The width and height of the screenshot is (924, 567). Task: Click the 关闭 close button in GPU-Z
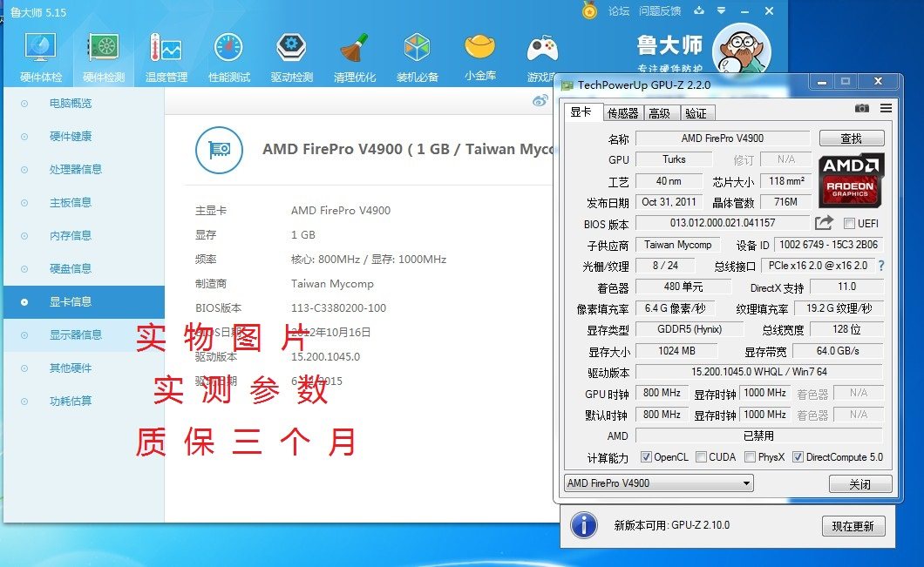click(859, 484)
